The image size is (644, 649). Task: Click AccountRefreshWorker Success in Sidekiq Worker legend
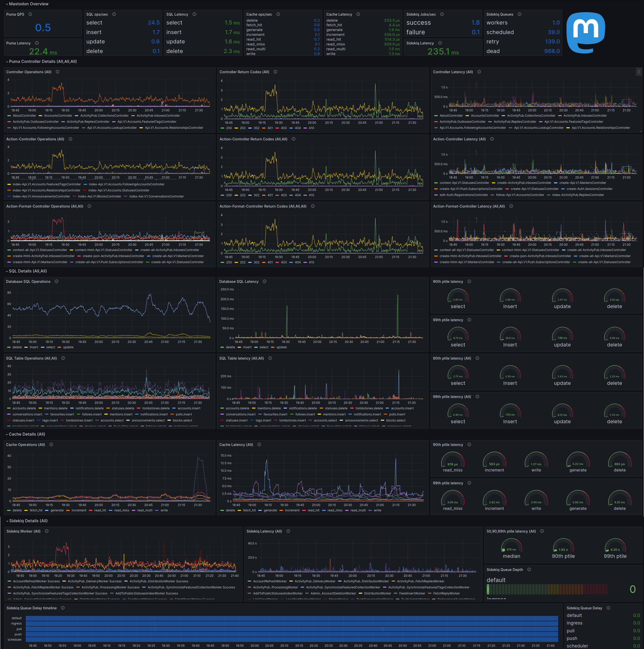pyautogui.click(x=36, y=581)
